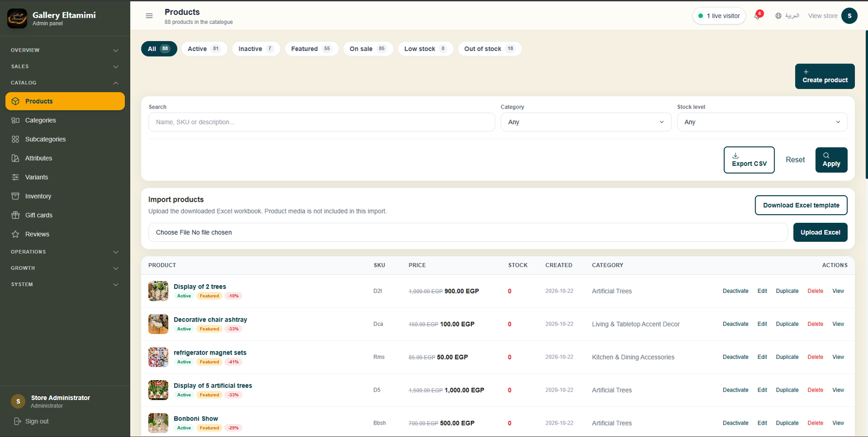Open Categories in the sidebar

[x=65, y=120]
